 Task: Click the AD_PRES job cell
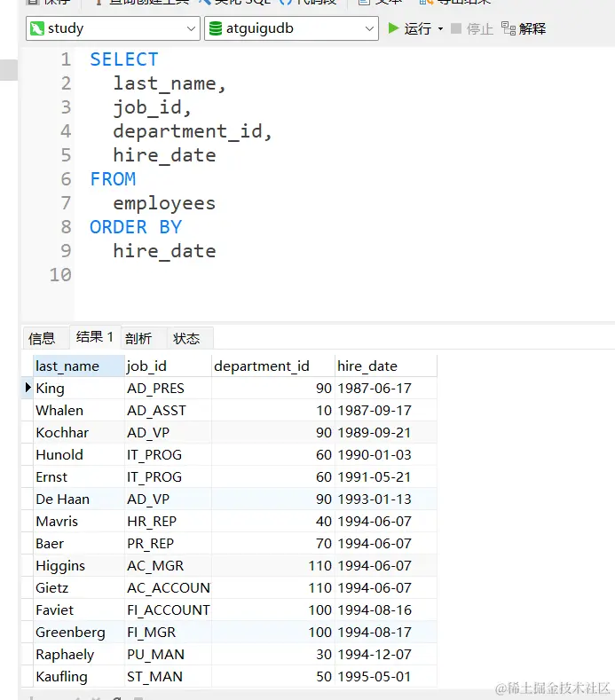click(x=168, y=389)
